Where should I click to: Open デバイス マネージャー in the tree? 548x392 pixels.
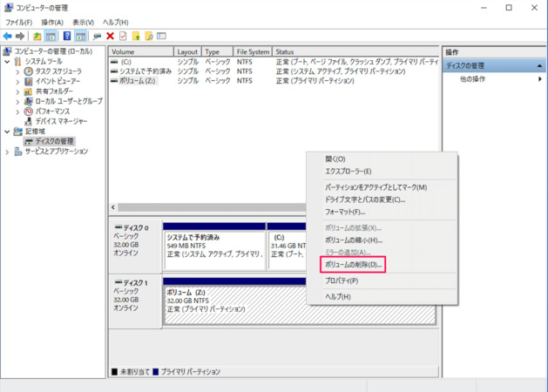click(x=61, y=122)
